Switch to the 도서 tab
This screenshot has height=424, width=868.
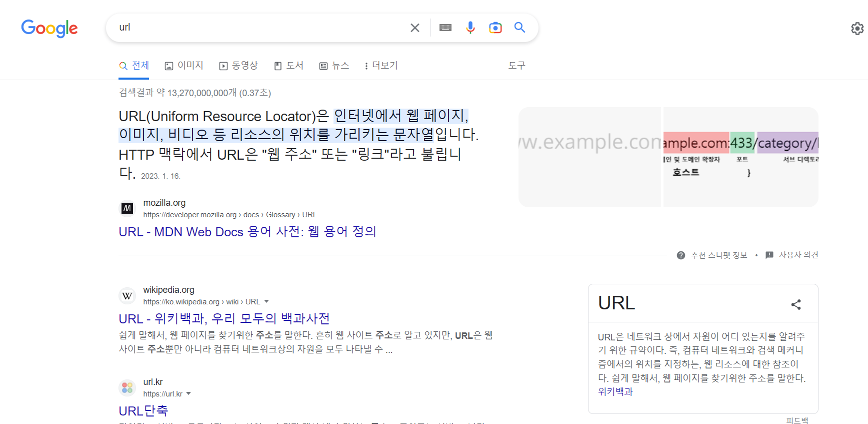[288, 66]
